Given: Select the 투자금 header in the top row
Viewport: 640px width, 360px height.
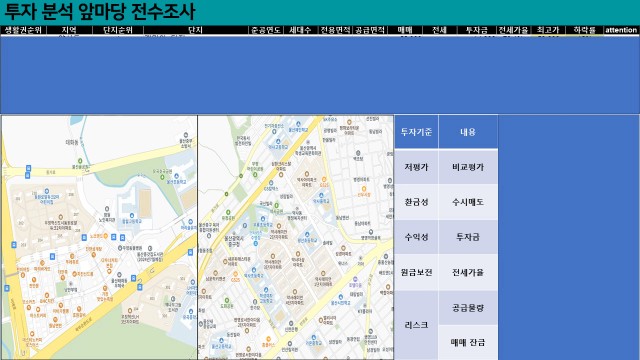Looking at the screenshot, I should coord(476,30).
